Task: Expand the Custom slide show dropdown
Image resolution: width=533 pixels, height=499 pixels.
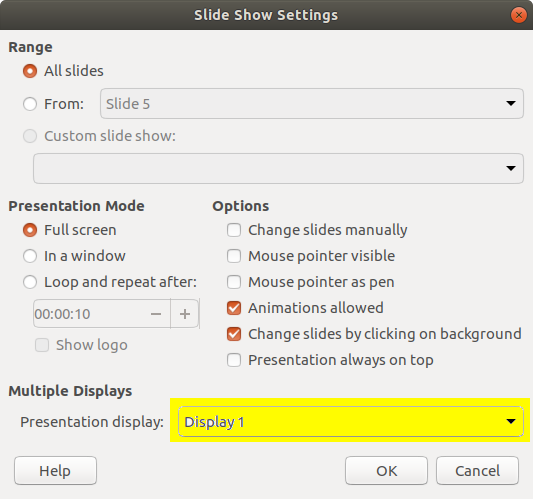Action: pos(278,168)
